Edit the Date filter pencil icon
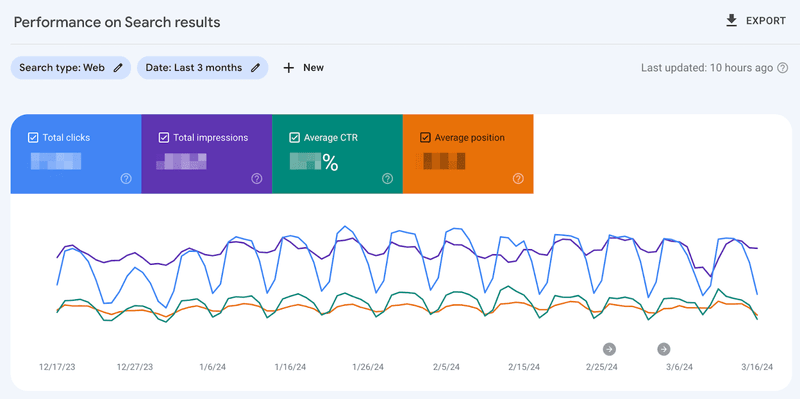 click(256, 68)
